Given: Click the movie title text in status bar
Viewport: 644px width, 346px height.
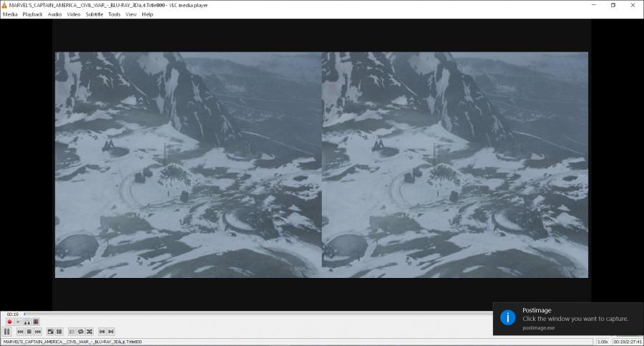Looking at the screenshot, I should pyautogui.click(x=72, y=342).
